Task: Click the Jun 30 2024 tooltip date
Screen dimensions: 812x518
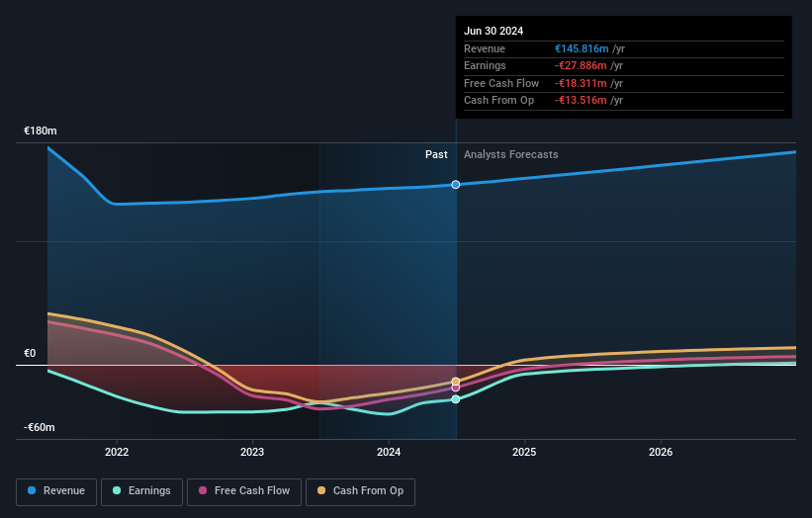Action: 494,31
